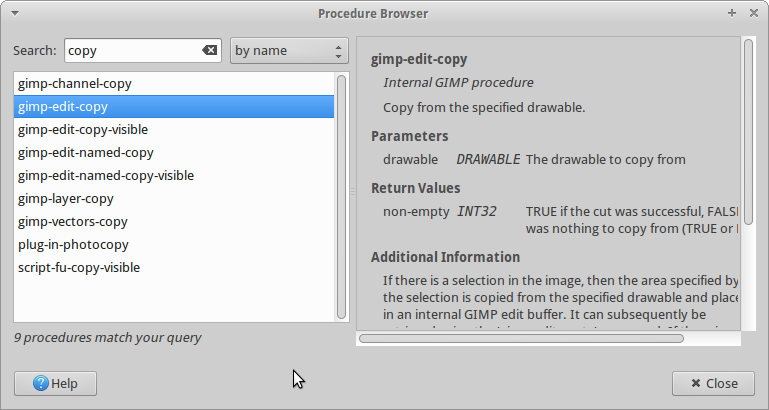Open the window menu arrow in title bar
This screenshot has height=410, width=769.
tap(15, 13)
